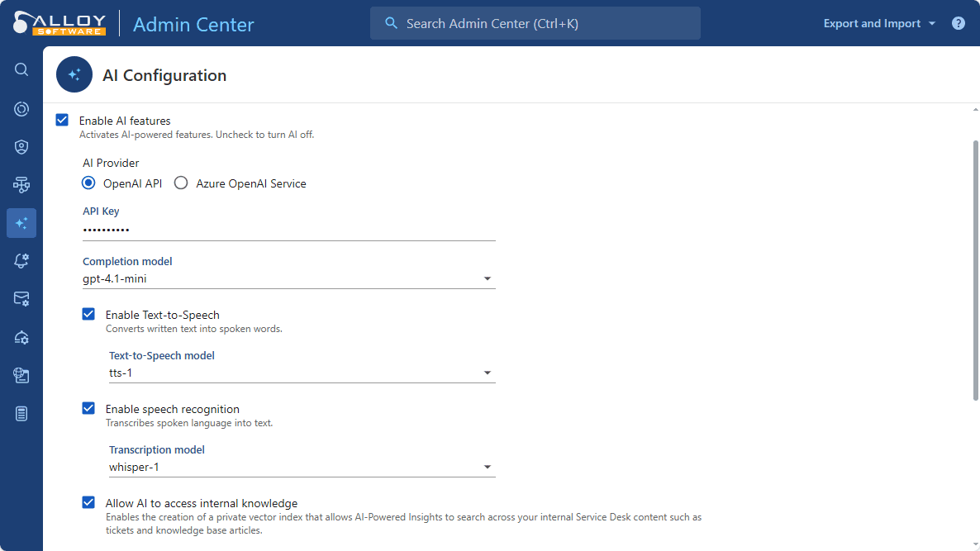
Task: Click the vertical scrollbar on the right
Action: point(975,273)
